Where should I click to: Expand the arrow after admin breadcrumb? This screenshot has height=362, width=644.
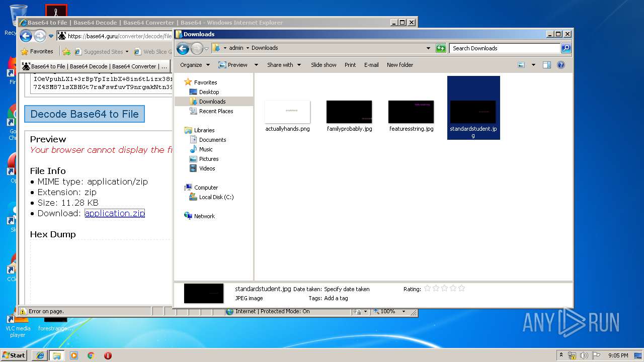248,48
